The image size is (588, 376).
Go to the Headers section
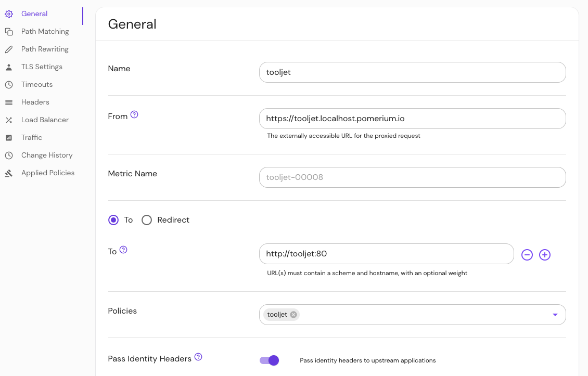(x=35, y=102)
